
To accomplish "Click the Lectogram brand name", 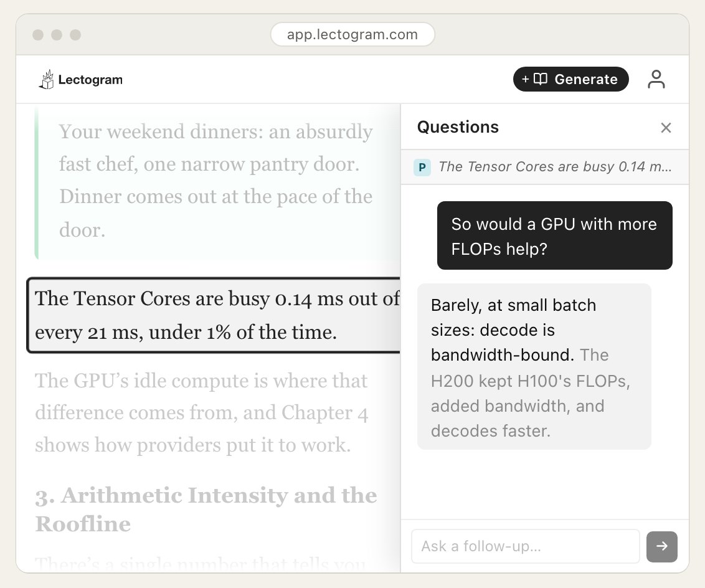I will click(x=90, y=80).
